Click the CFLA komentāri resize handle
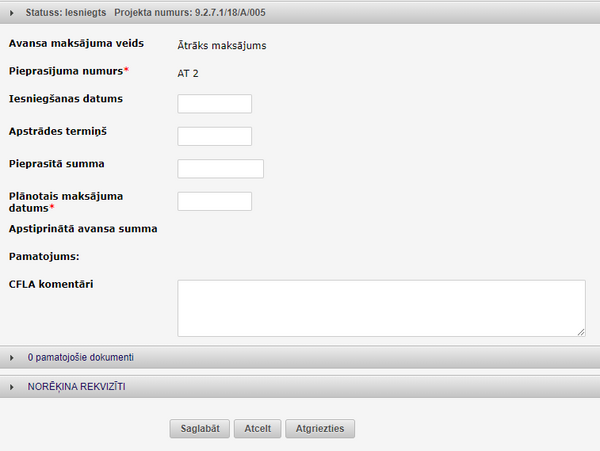 click(581, 332)
